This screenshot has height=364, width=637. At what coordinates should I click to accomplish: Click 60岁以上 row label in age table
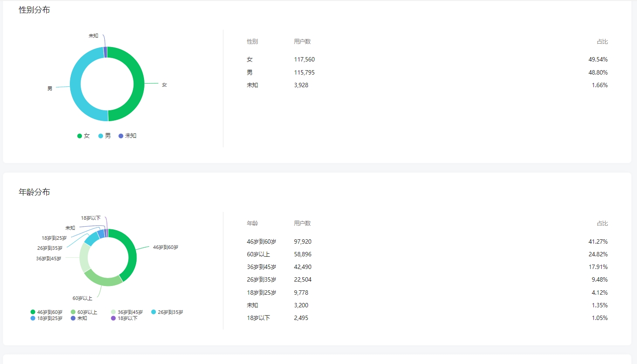pyautogui.click(x=258, y=254)
